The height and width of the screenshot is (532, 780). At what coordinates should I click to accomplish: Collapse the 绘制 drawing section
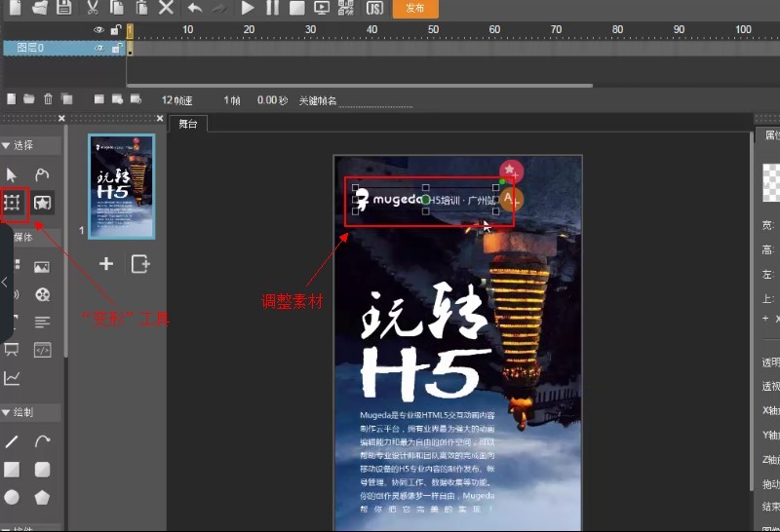6,412
